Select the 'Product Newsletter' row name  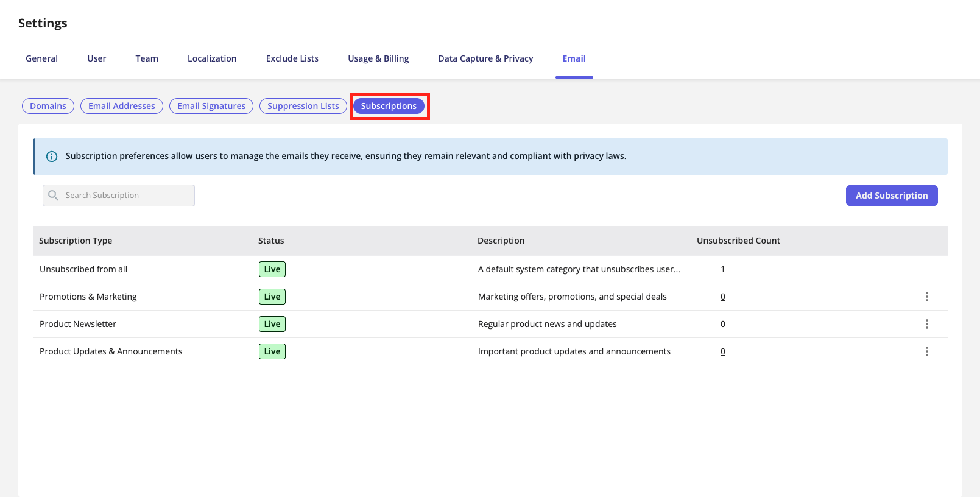point(78,324)
